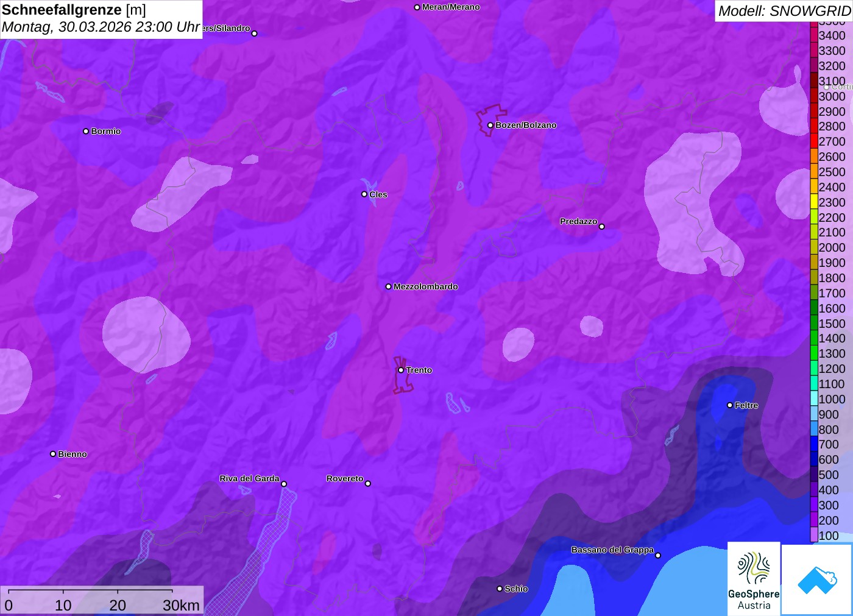Click the 2700 m legend swatch
Viewport: 853px width, 616px height.
coord(814,141)
